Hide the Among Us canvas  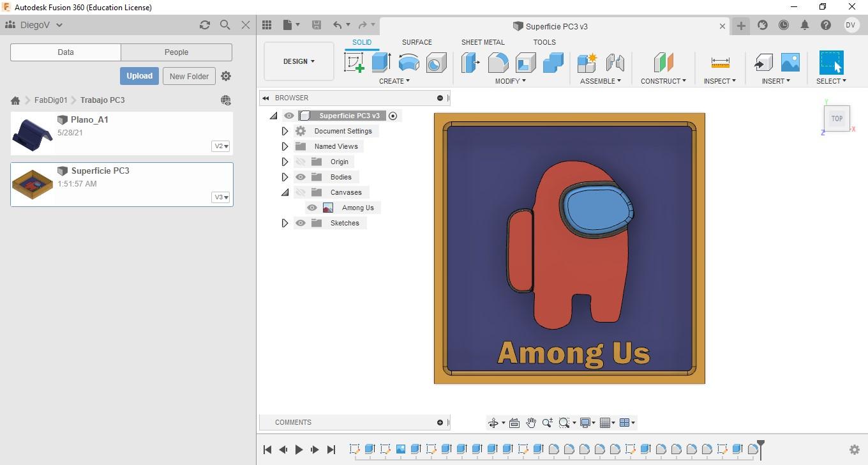(x=312, y=208)
